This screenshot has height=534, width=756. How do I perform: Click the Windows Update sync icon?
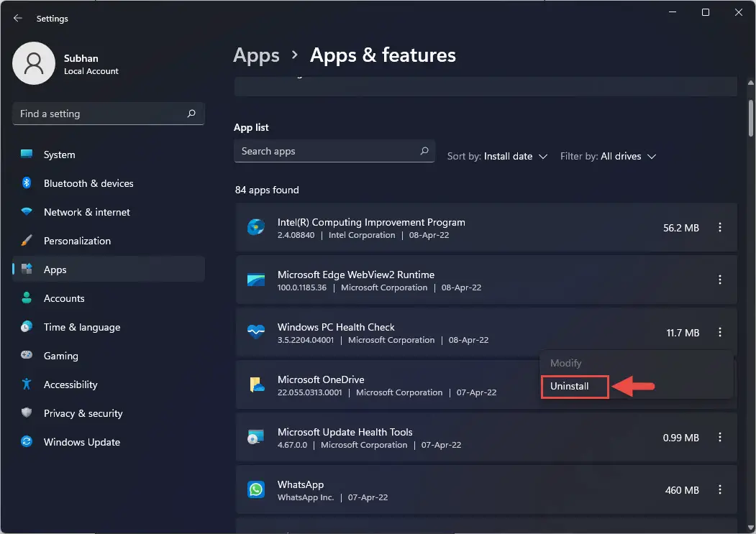pos(27,441)
